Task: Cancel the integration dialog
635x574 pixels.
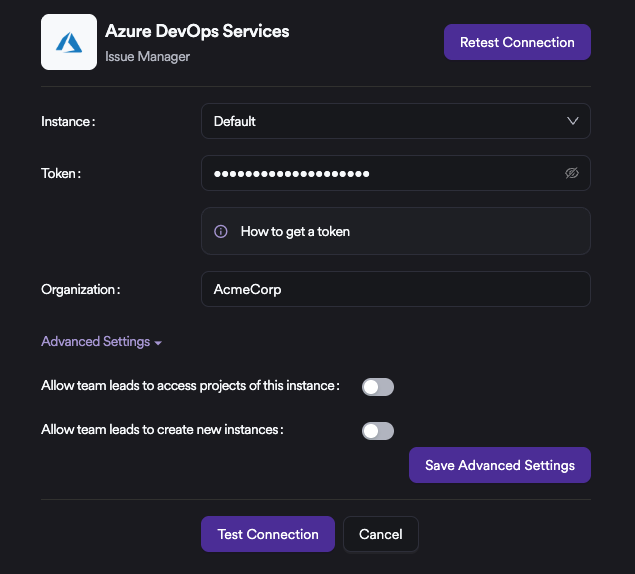Action: [381, 534]
